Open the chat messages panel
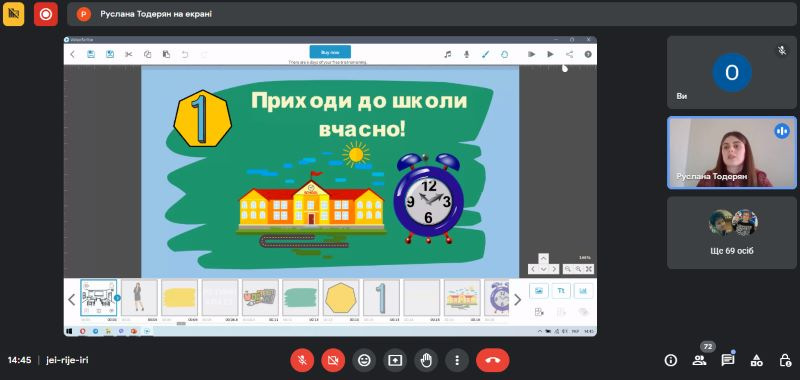 (728, 360)
